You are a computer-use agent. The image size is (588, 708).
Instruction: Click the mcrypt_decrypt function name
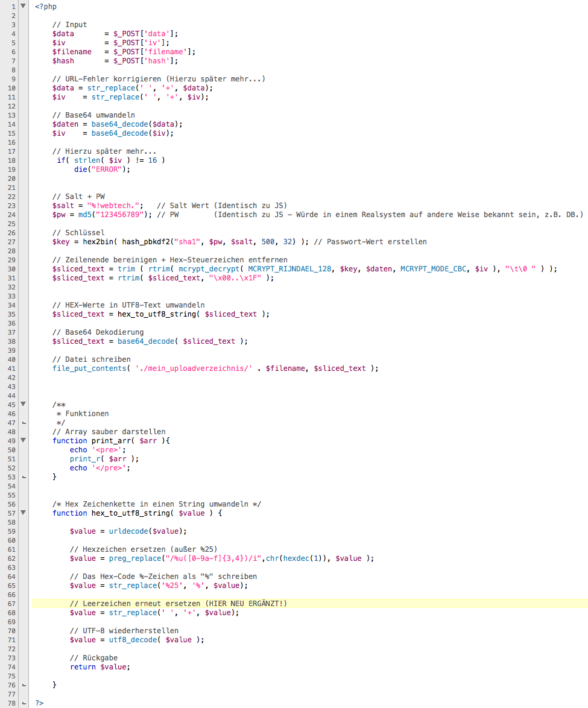209,269
